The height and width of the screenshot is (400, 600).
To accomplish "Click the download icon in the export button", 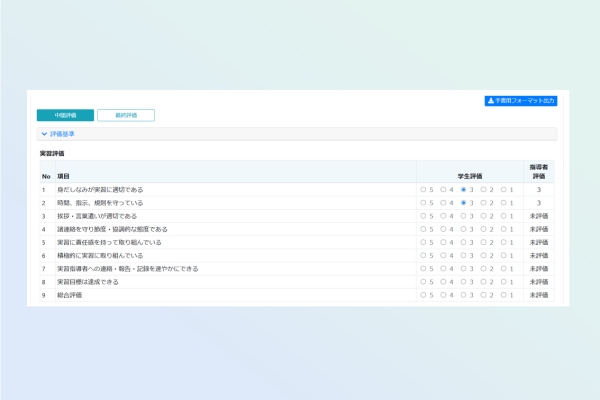I will (490, 101).
